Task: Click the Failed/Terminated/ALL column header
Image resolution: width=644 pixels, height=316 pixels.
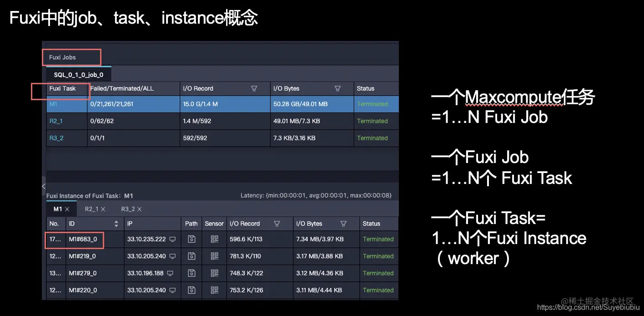Action: (x=122, y=88)
